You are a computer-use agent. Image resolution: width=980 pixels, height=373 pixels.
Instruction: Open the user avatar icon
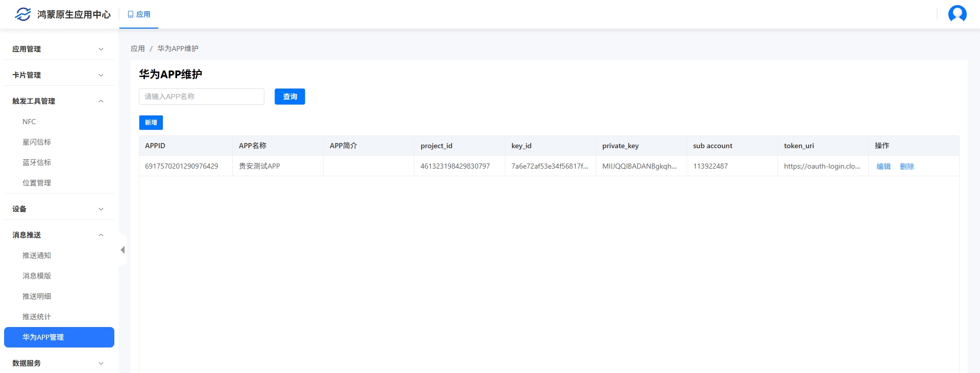(x=957, y=14)
